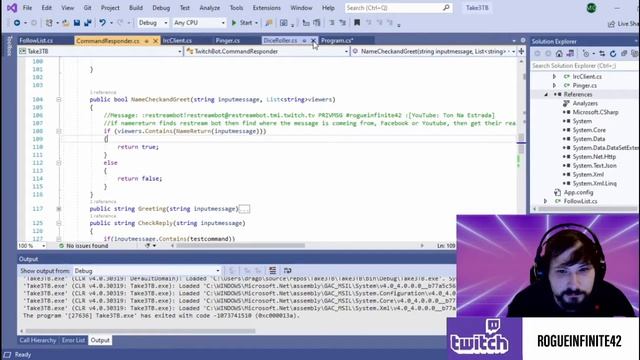Open the Analyze menu

(x=209, y=8)
